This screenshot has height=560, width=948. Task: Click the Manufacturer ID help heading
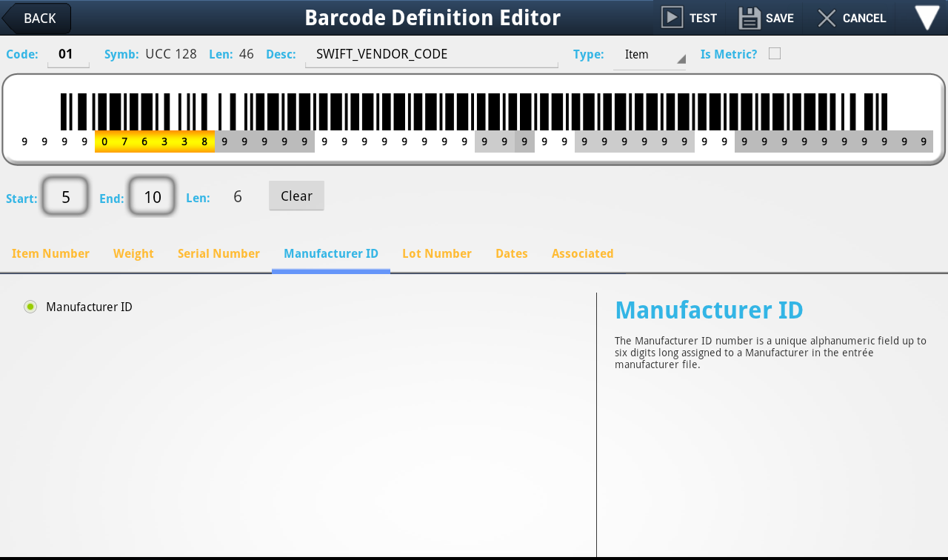(x=709, y=310)
